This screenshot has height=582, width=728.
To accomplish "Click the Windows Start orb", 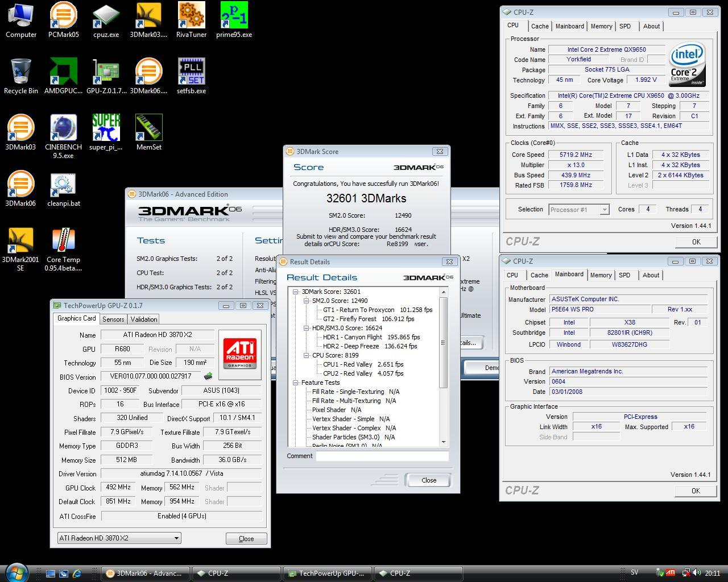I will (x=15, y=572).
